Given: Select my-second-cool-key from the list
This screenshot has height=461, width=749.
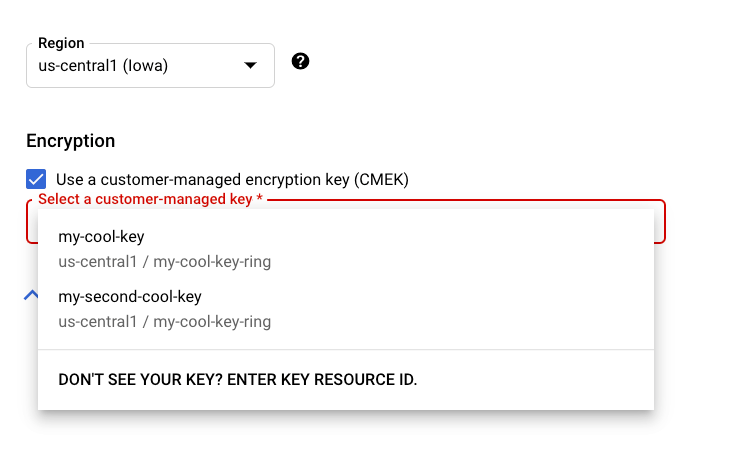Looking at the screenshot, I should (x=130, y=297).
